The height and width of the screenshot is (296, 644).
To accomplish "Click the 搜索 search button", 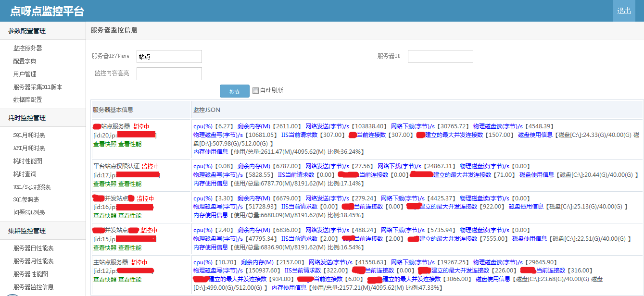I will [x=235, y=91].
